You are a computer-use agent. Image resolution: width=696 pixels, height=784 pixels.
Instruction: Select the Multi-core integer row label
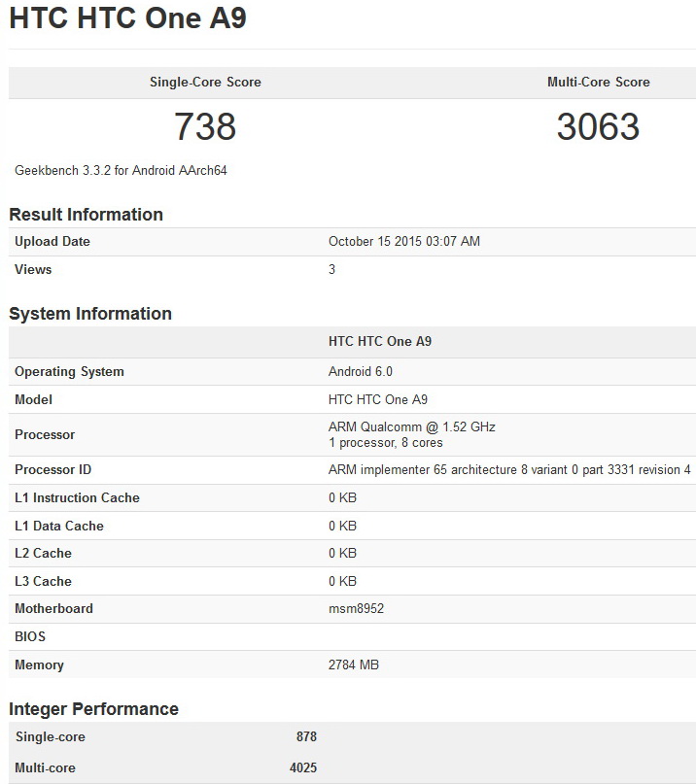pyautogui.click(x=45, y=767)
